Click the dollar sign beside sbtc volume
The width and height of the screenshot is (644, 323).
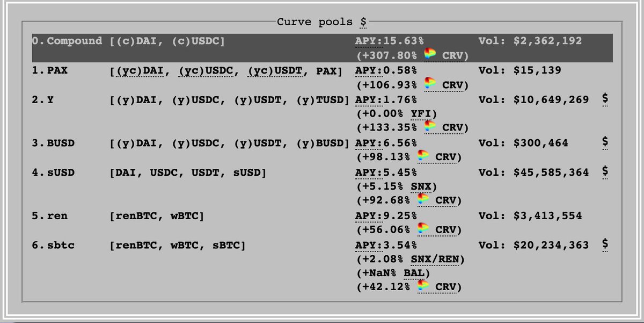coord(605,245)
